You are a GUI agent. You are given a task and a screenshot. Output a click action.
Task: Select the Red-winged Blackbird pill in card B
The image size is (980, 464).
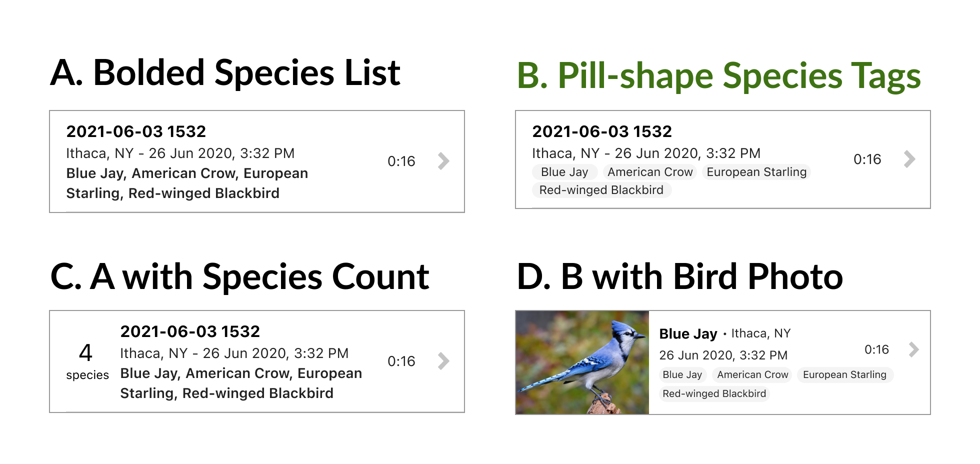601,190
